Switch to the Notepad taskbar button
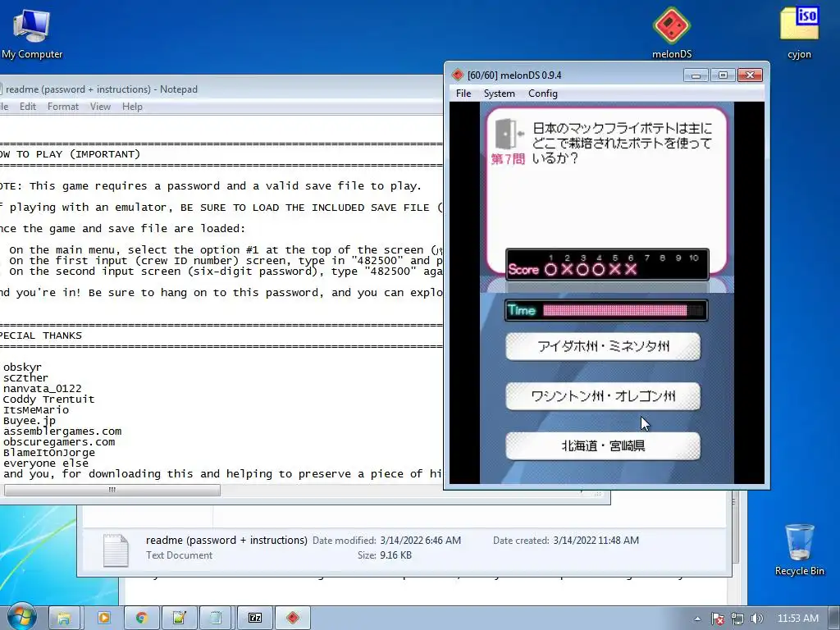Image resolution: width=840 pixels, height=630 pixels. pos(216,619)
